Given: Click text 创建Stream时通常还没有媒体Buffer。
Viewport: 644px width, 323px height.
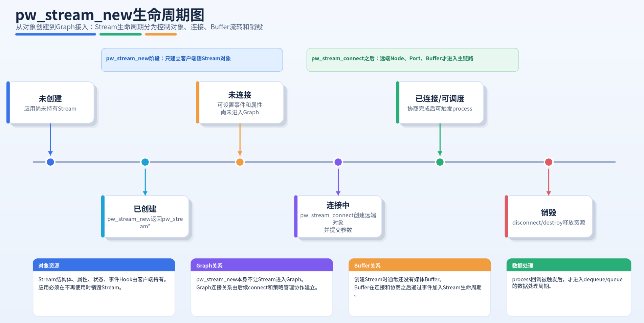Looking at the screenshot, I should 399,279.
